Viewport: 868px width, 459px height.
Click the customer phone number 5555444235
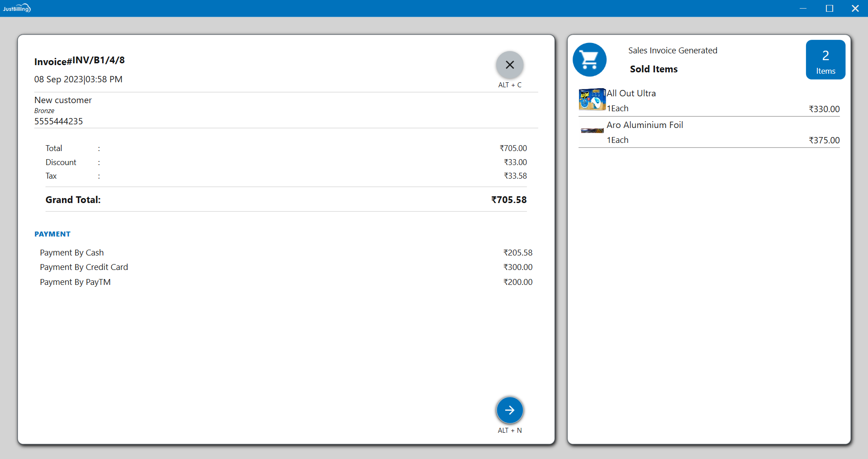[x=59, y=121]
